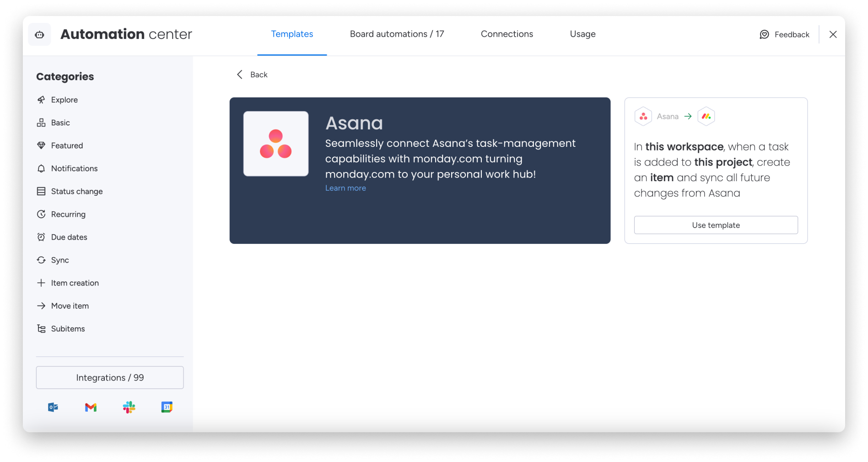Image resolution: width=868 pixels, height=462 pixels.
Task: Click the monday.com hexagon logo icon
Action: click(706, 116)
